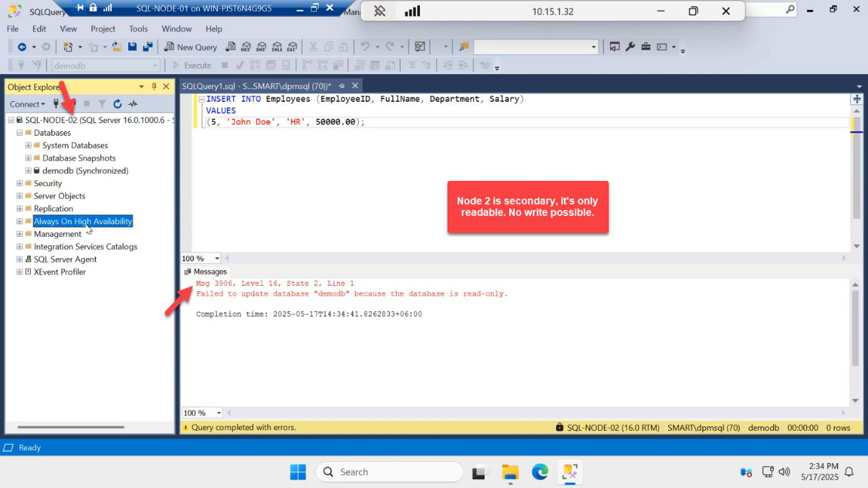The height and width of the screenshot is (488, 868).
Task: Click the Save disk icon
Action: tap(133, 47)
